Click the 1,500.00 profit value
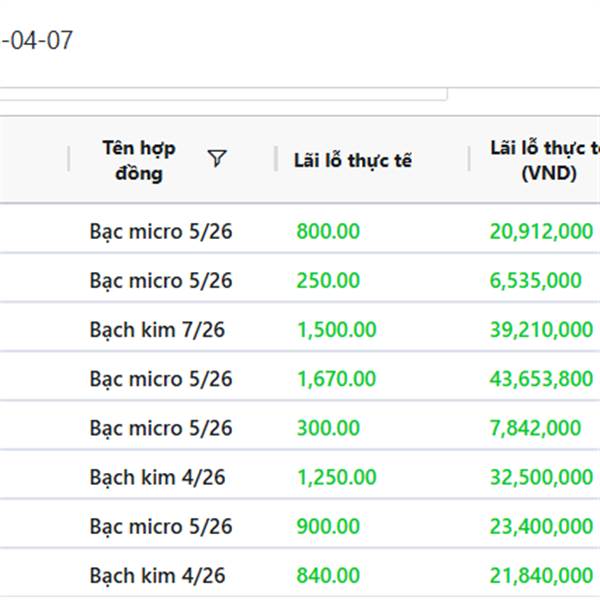Image resolution: width=600 pixels, height=600 pixels. (x=336, y=329)
